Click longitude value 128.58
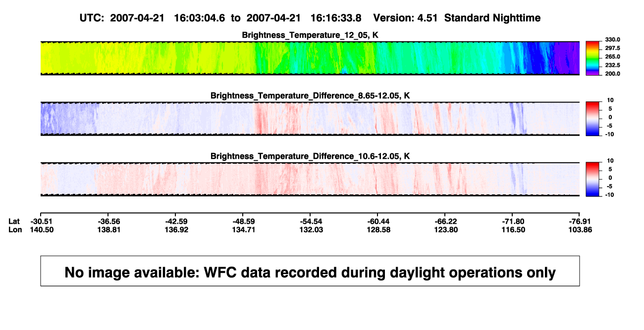 click(x=377, y=230)
